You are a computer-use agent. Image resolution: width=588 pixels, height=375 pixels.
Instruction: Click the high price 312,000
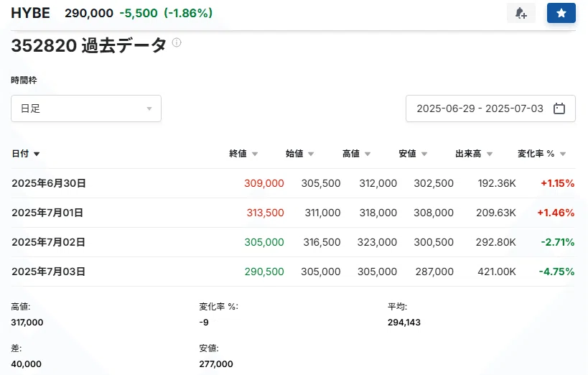378,183
